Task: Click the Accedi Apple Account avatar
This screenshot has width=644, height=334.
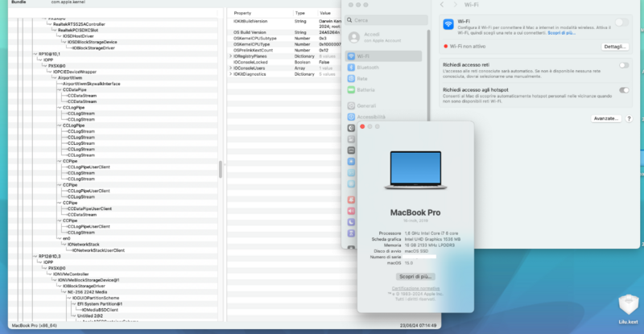Action: [353, 36]
